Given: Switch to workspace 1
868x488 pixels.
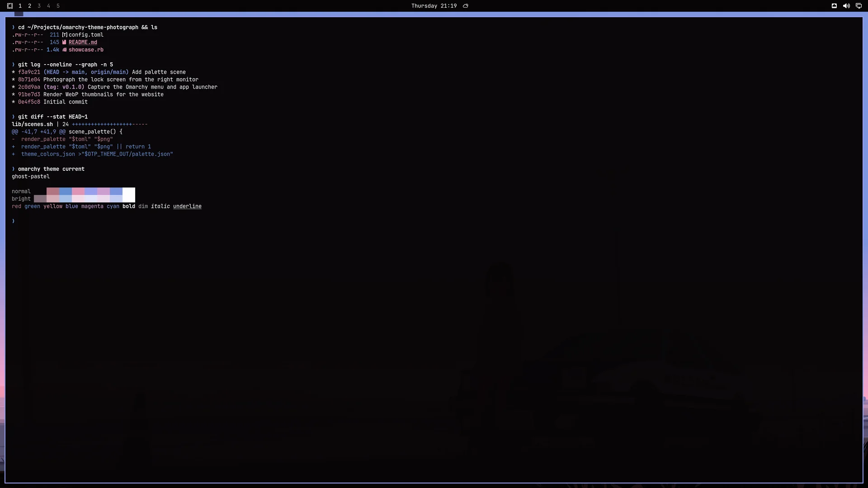Looking at the screenshot, I should [20, 6].
